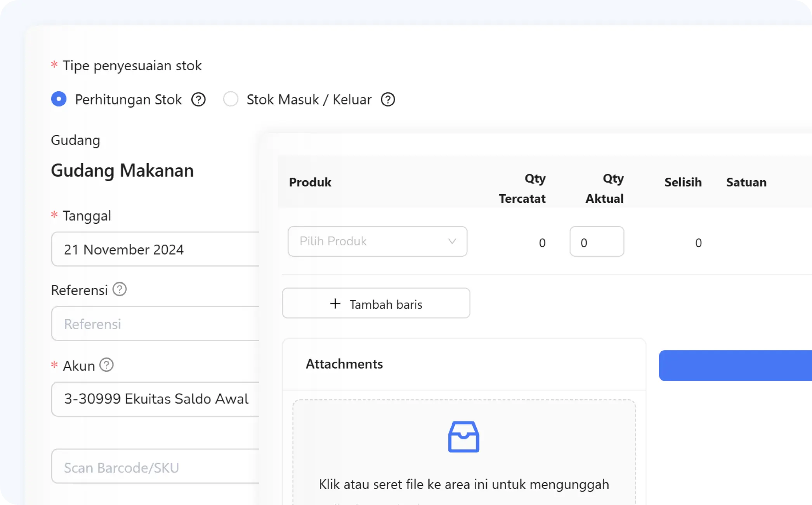Click the Qty Aktual column header
Viewport: 812px width, 505px height.
(x=604, y=188)
